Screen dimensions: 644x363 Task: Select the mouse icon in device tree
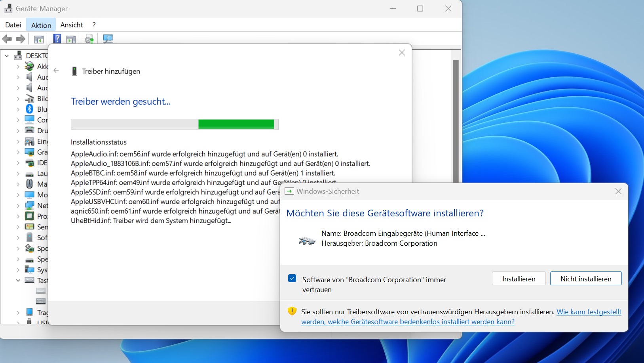(x=29, y=184)
